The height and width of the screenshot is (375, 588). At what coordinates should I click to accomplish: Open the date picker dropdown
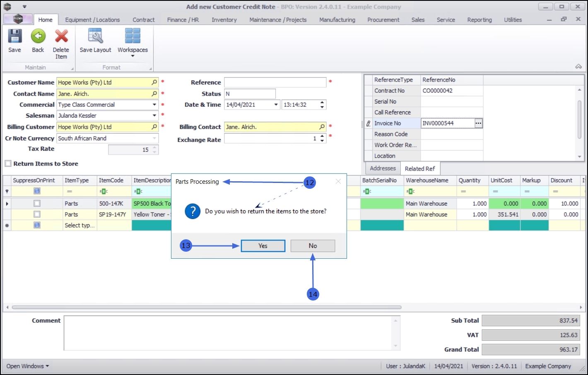click(276, 105)
